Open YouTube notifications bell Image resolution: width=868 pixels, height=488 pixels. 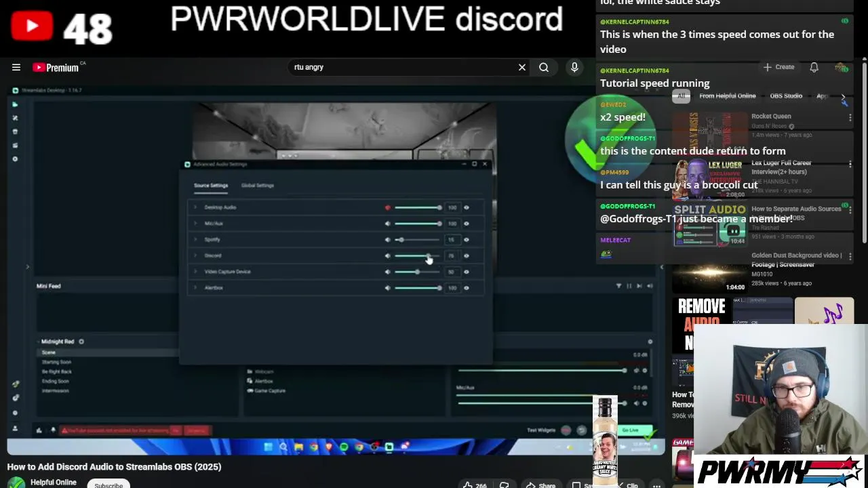(x=814, y=67)
